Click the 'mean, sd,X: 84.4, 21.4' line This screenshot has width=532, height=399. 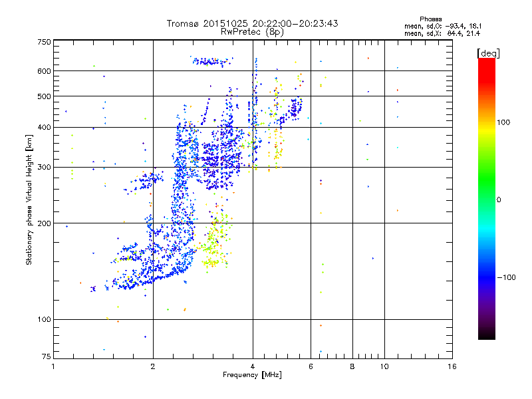pos(442,33)
